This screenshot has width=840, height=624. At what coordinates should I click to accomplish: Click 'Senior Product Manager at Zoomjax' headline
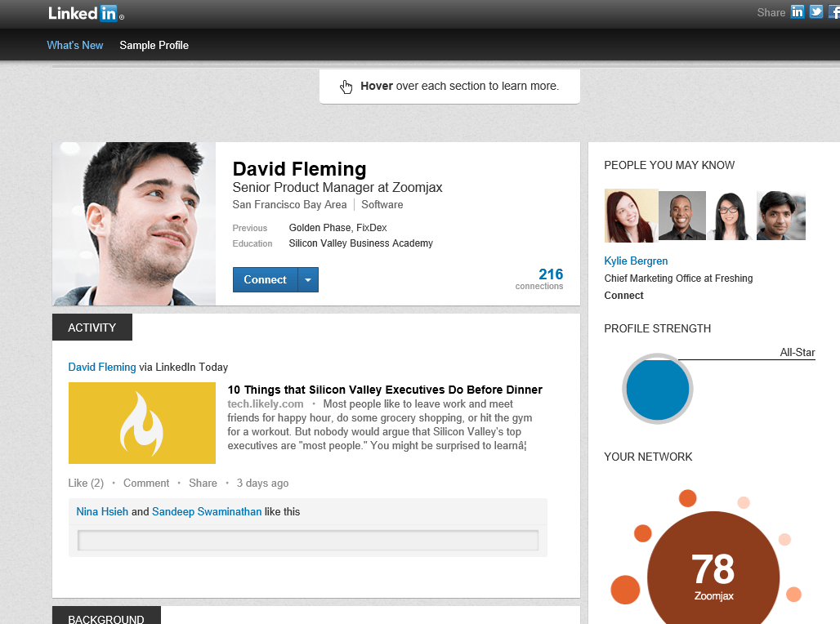(x=337, y=188)
